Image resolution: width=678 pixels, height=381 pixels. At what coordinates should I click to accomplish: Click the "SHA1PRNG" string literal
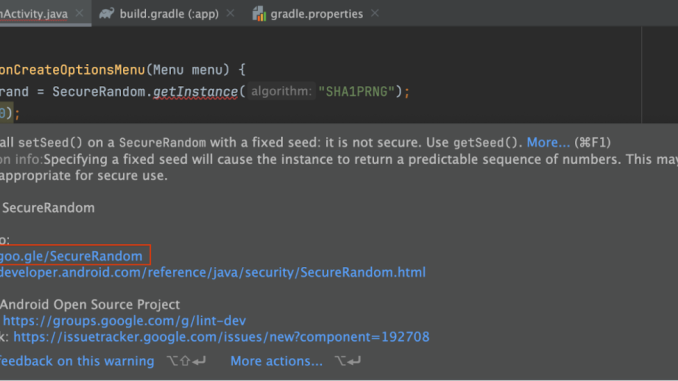356,92
